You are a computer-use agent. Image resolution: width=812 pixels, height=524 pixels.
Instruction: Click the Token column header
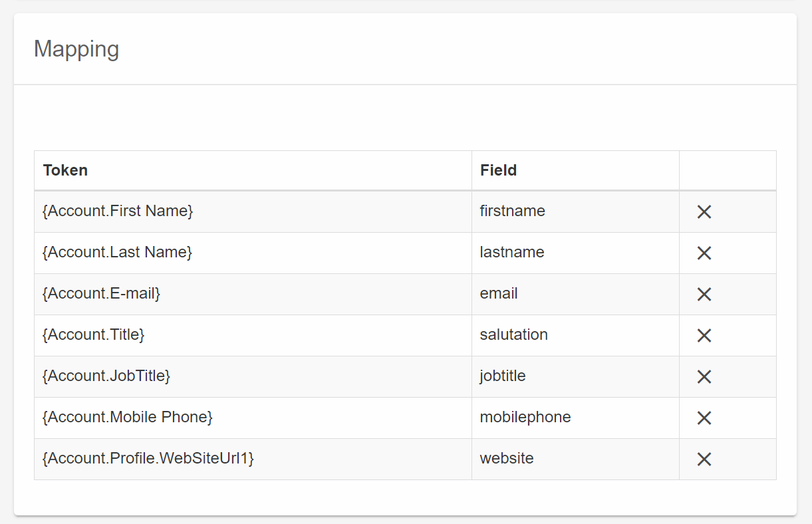tap(65, 170)
